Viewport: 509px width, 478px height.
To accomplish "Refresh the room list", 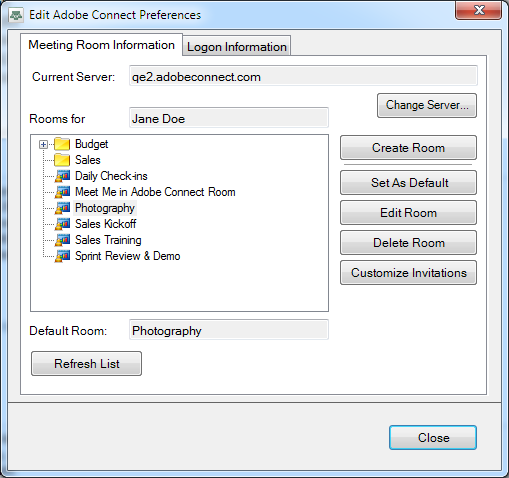I will [86, 363].
